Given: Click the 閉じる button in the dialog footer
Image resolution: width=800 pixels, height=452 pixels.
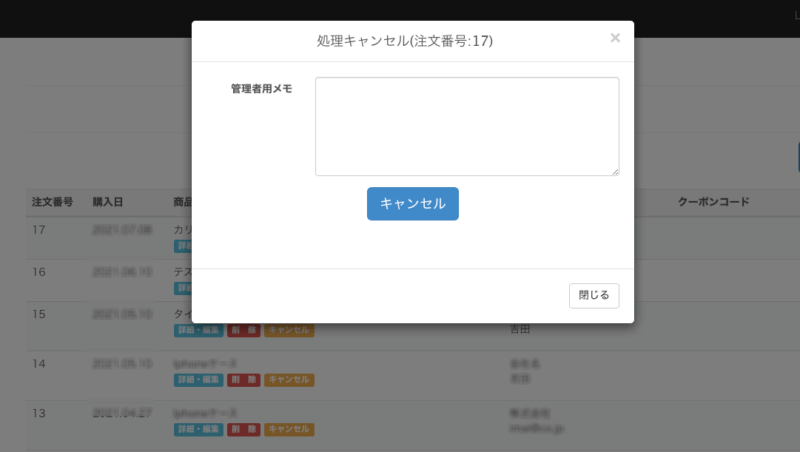Looking at the screenshot, I should 594,295.
